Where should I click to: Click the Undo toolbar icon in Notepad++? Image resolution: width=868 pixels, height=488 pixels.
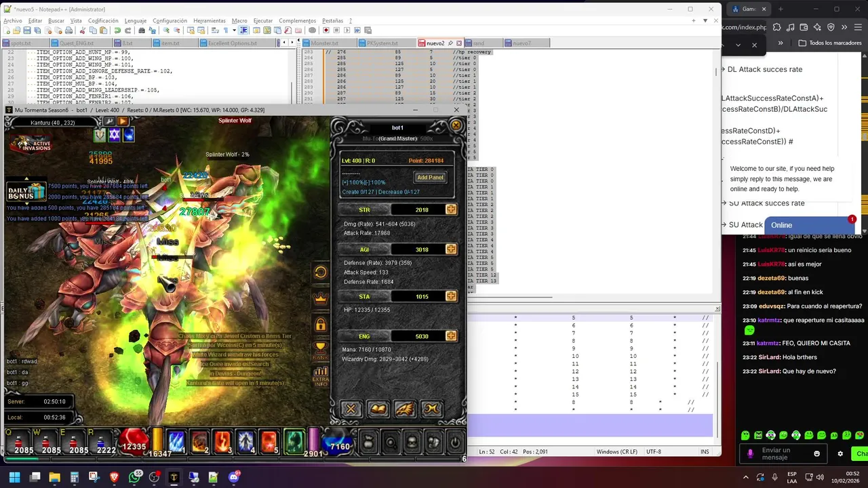[x=117, y=30]
